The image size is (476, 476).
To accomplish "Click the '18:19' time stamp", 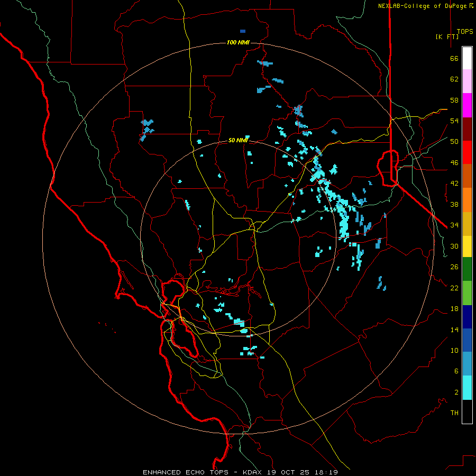I will pos(325,472).
